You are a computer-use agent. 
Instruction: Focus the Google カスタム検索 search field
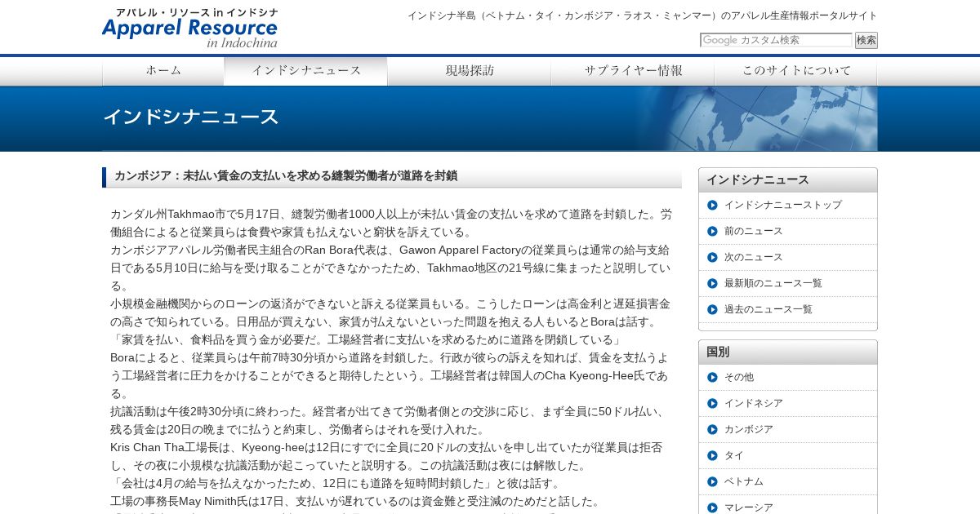pyautogui.click(x=776, y=40)
